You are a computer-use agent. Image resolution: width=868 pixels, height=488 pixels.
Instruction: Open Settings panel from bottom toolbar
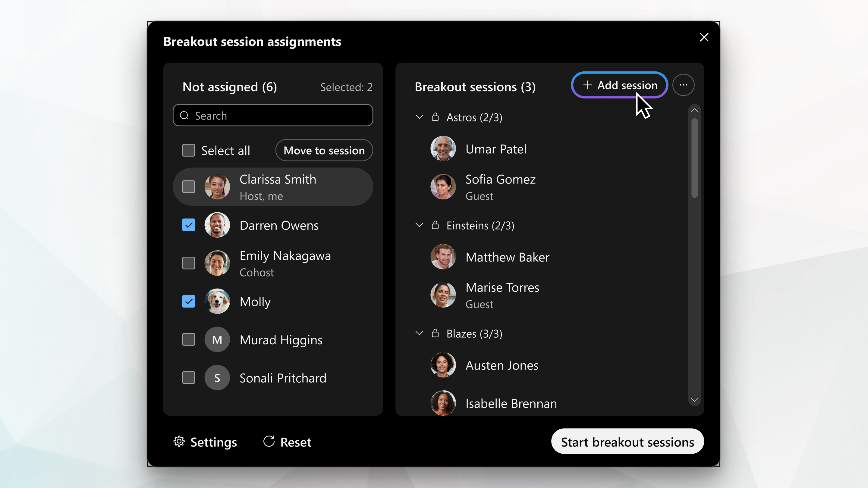point(204,442)
